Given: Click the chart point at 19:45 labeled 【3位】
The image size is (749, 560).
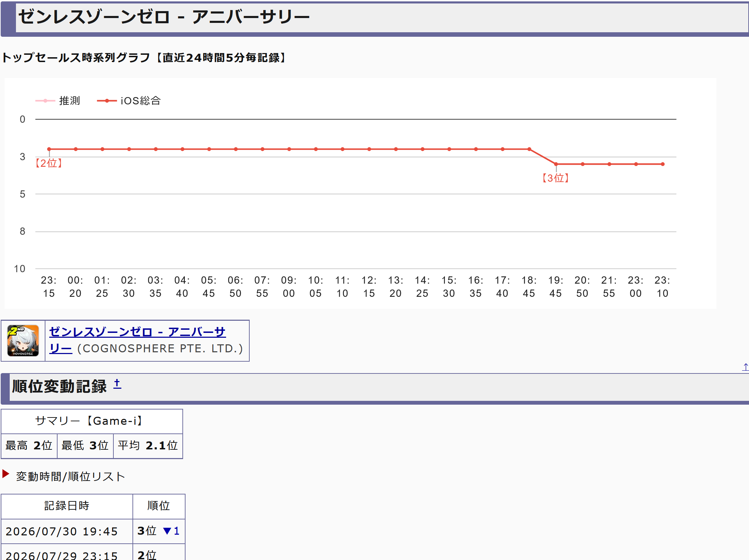Looking at the screenshot, I should [556, 164].
